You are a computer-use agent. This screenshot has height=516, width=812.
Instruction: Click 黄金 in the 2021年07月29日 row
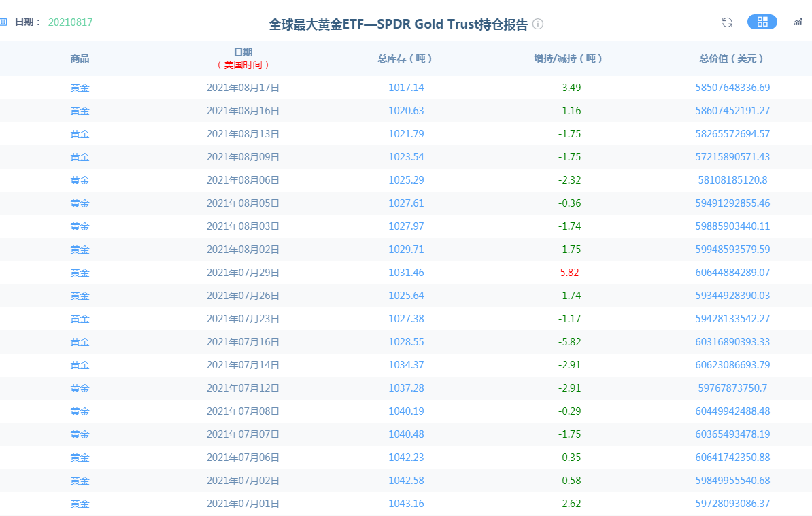80,272
